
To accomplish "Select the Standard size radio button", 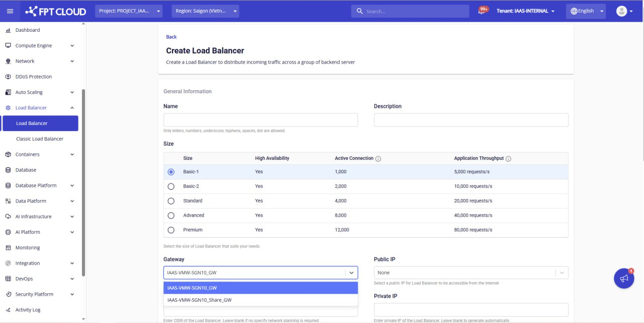I will pos(171,201).
